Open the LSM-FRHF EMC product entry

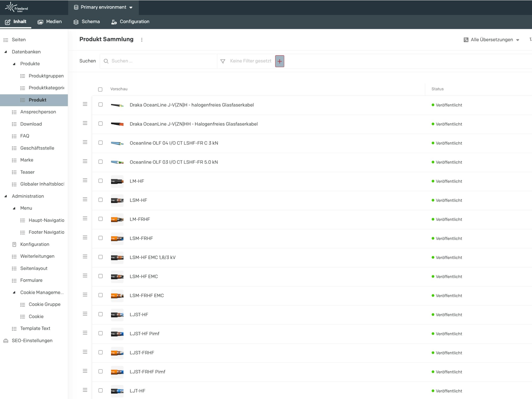click(x=147, y=296)
